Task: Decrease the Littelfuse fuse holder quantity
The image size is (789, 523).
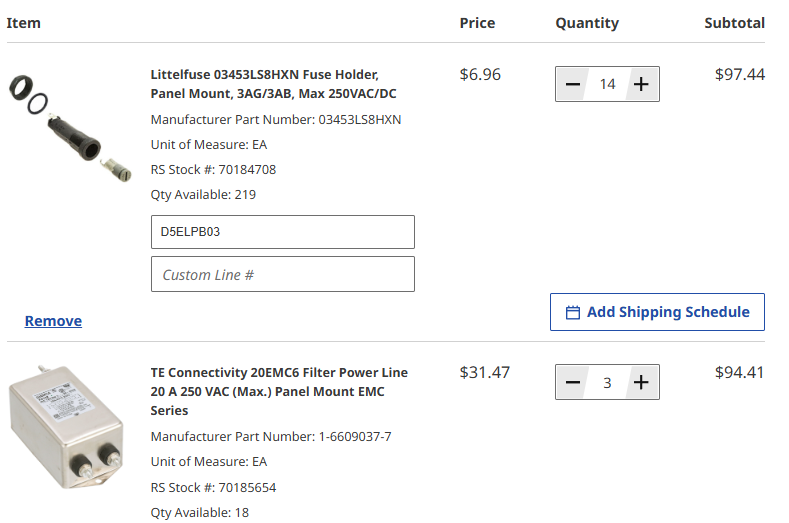Action: click(572, 84)
